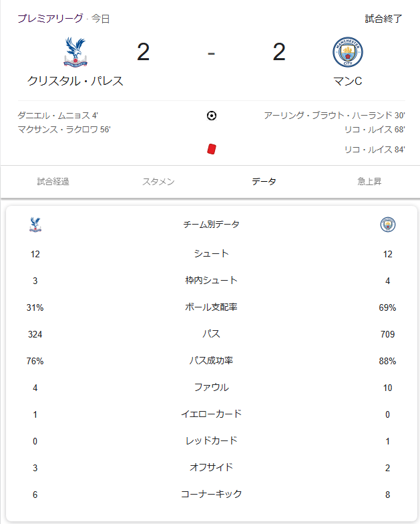Click small Crystal Palace logo in stats table
420x524 pixels.
35,225
